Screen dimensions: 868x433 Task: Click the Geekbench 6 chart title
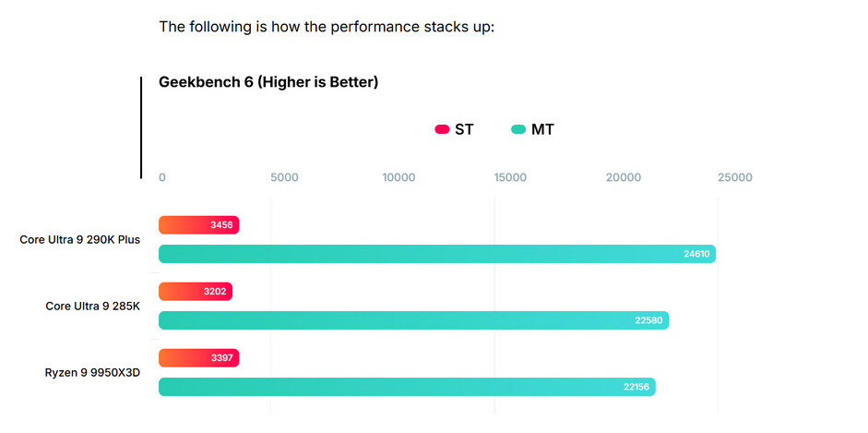(268, 82)
